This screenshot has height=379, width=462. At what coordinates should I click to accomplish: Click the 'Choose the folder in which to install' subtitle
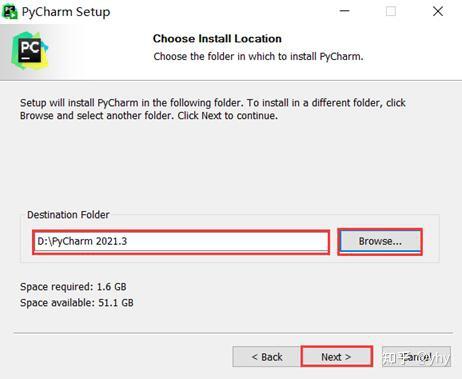click(x=258, y=56)
